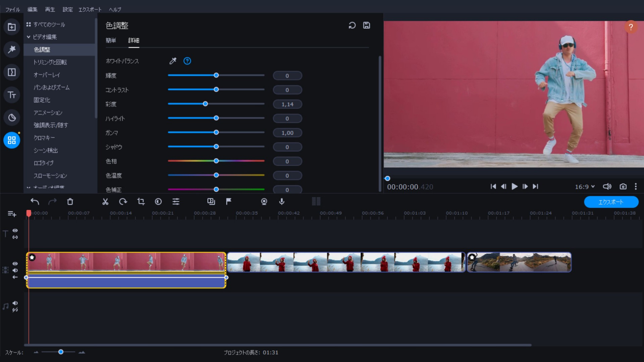Open clip properties sliders icon
The width and height of the screenshot is (644, 362).
pos(176,201)
